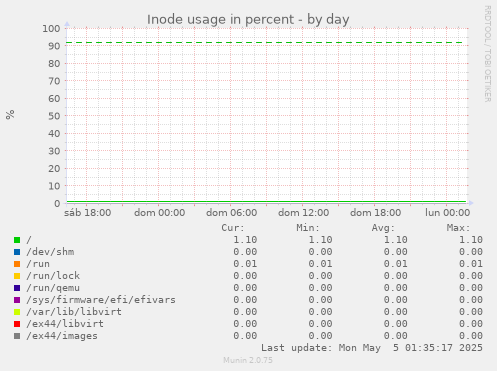
Task: Click the dom 06:00 time axis label
Action: (x=232, y=213)
